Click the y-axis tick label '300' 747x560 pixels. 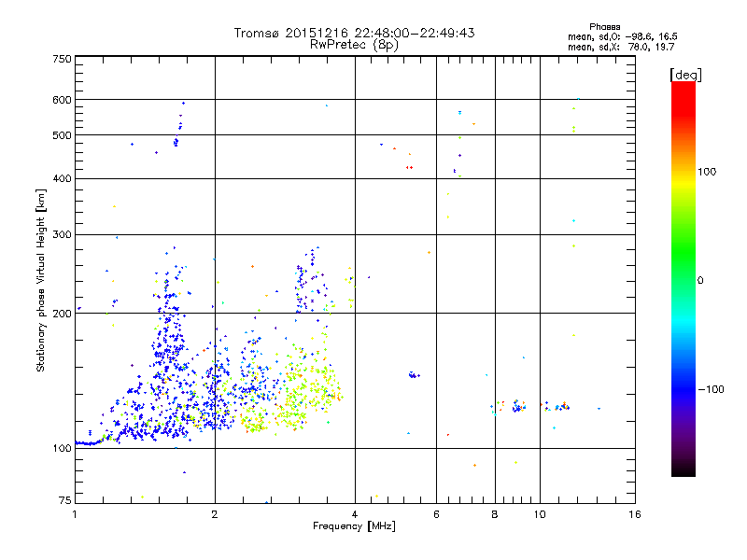[x=62, y=235]
